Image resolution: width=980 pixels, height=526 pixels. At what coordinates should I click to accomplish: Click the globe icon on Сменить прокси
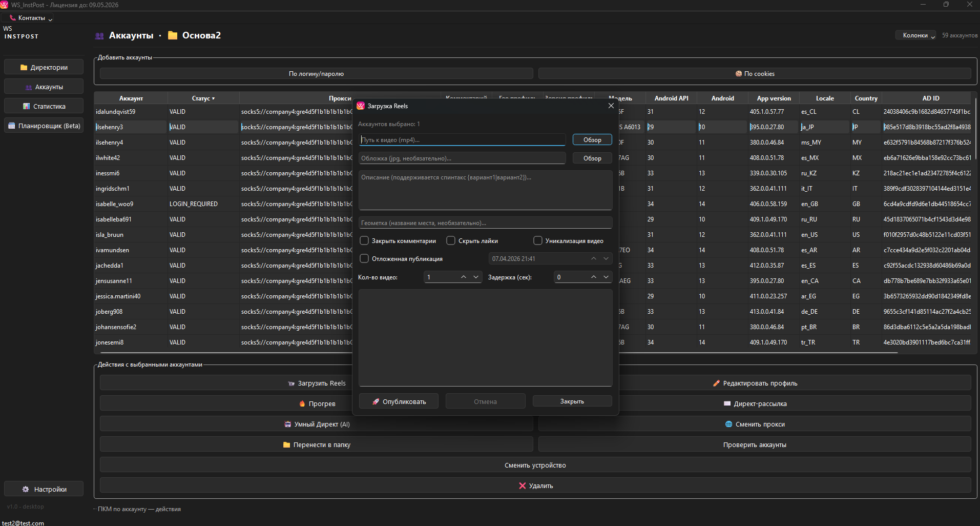pos(728,424)
